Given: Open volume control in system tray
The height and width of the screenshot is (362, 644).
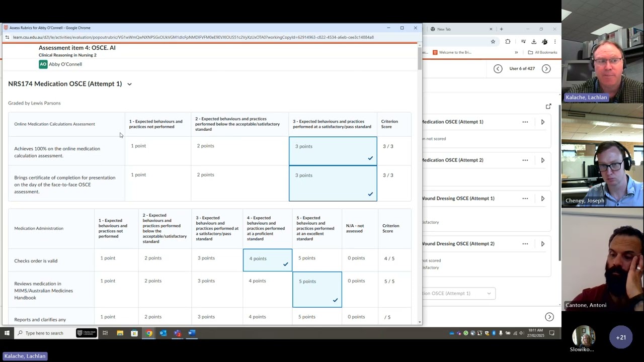Looking at the screenshot, I should tap(522, 333).
